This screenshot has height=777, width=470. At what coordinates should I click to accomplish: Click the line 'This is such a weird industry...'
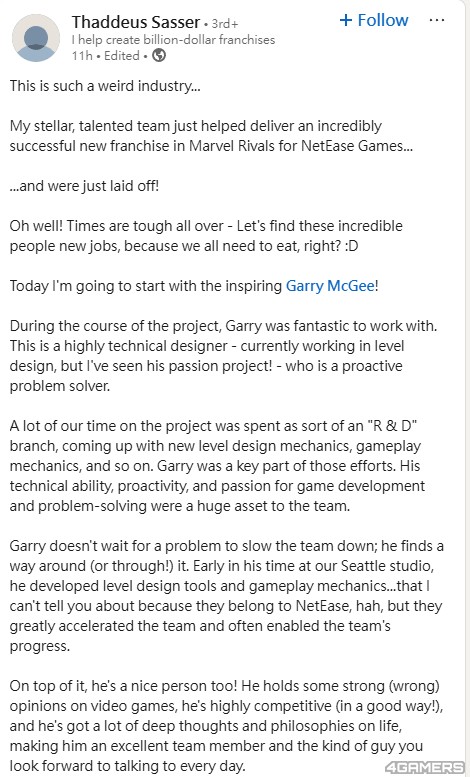coord(105,86)
